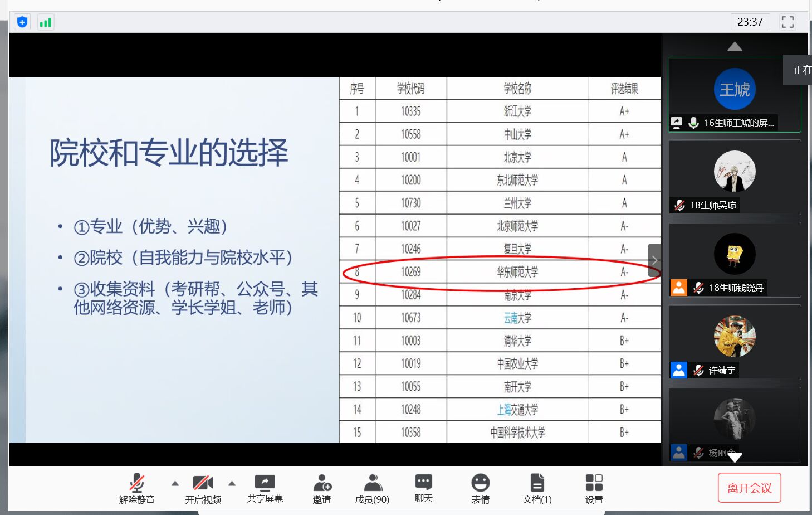Click the blue security shield icon
The height and width of the screenshot is (515, 812).
[x=22, y=22]
